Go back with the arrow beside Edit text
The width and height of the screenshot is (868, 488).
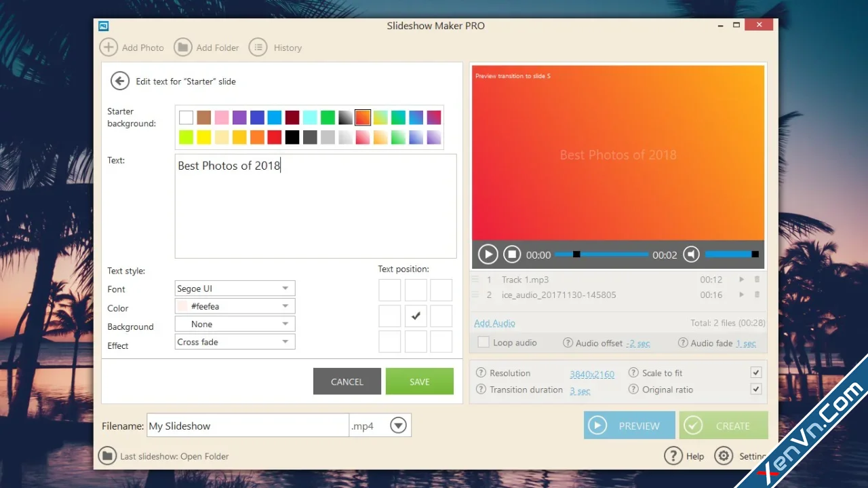[x=120, y=81]
